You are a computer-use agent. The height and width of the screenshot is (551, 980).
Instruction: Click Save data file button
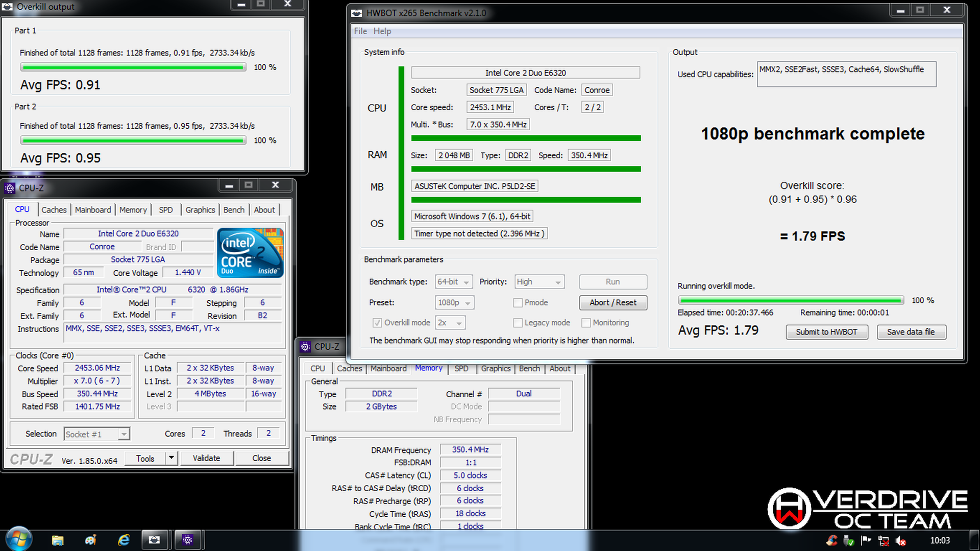coord(911,332)
